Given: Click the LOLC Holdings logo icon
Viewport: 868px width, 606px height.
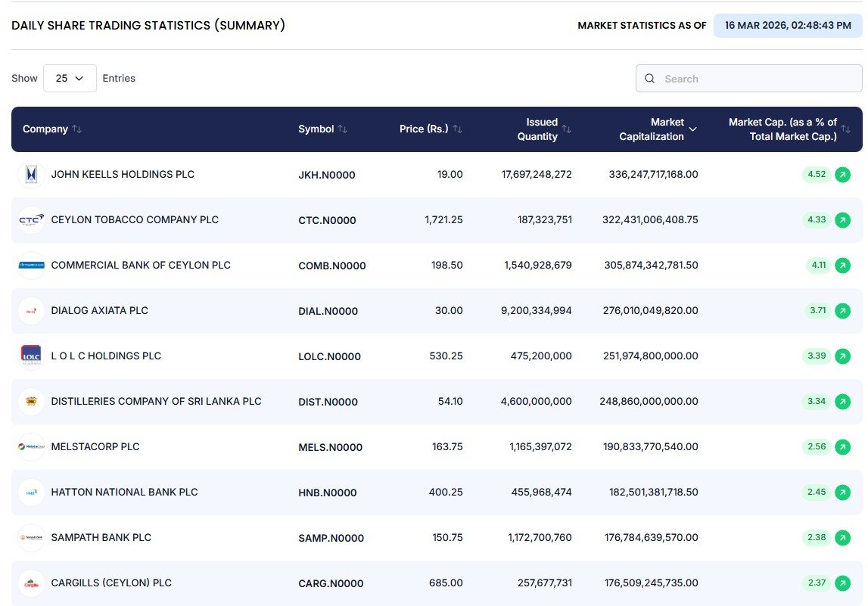Looking at the screenshot, I should click(30, 356).
